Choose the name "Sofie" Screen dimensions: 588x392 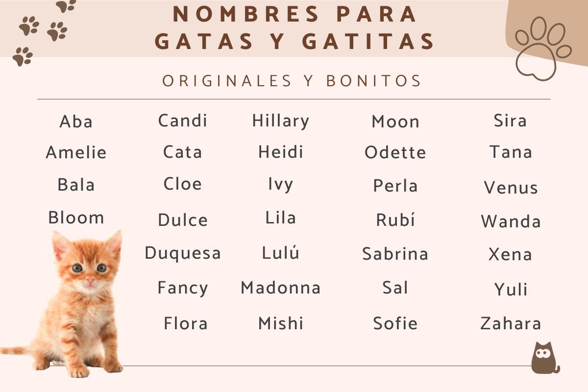[395, 323]
